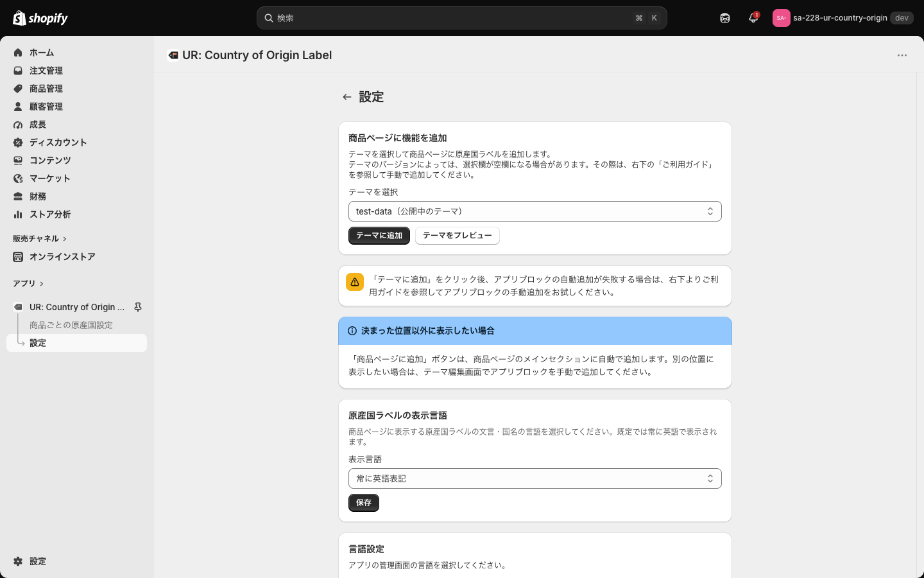Open the テーマを選択 dropdown
Image resolution: width=924 pixels, height=578 pixels.
(535, 211)
